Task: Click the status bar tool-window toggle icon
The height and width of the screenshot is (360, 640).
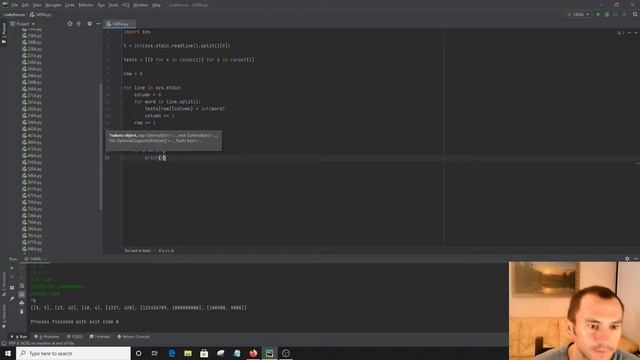Action: pos(4,343)
